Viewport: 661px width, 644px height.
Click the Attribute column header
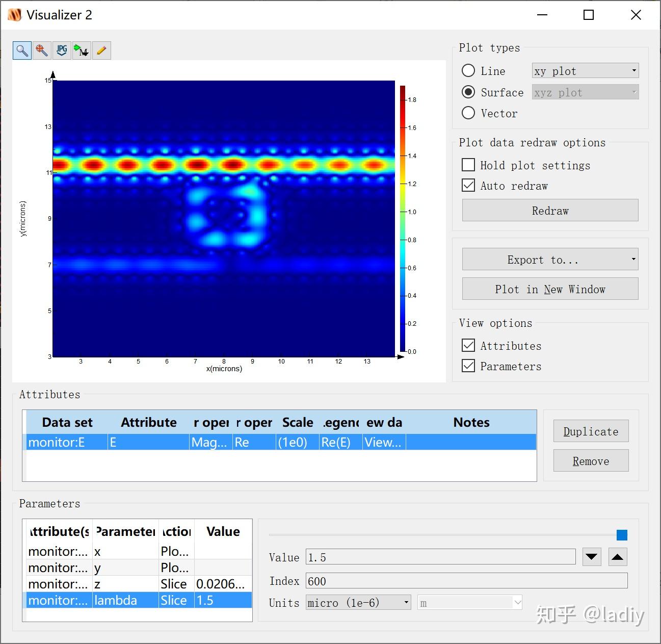click(x=148, y=422)
